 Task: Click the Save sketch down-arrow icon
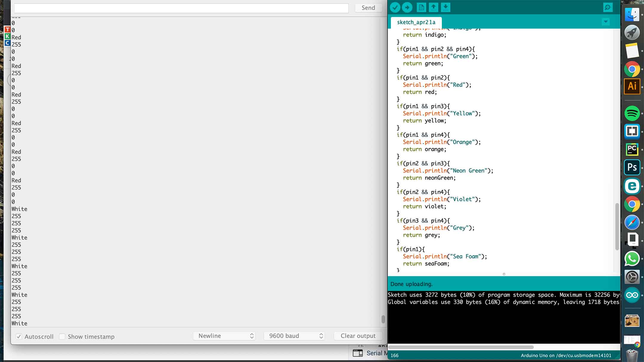(x=445, y=7)
